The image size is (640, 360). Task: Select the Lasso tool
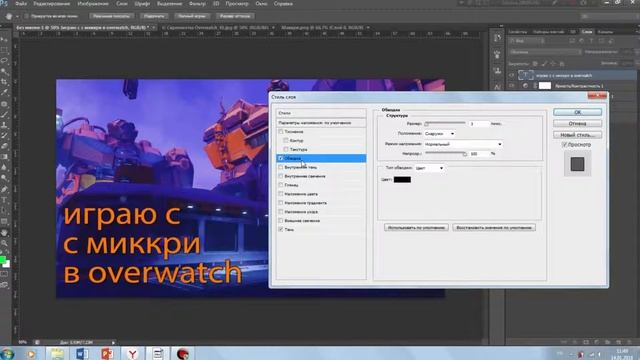tap(4, 60)
